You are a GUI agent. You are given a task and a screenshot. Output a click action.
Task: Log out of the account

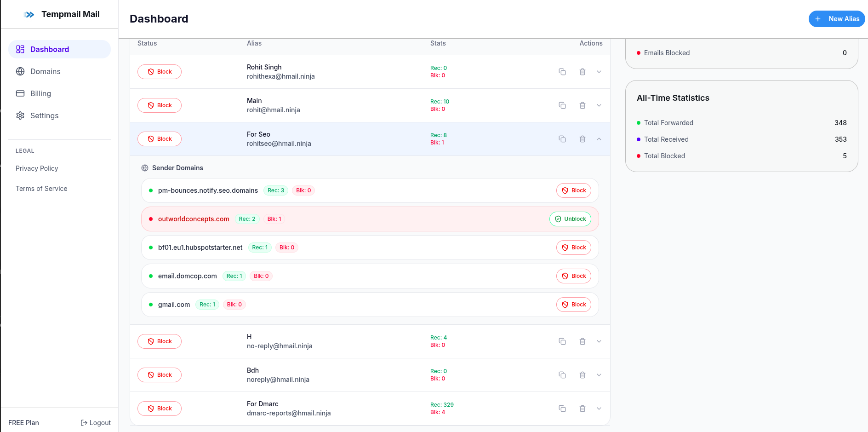point(96,423)
